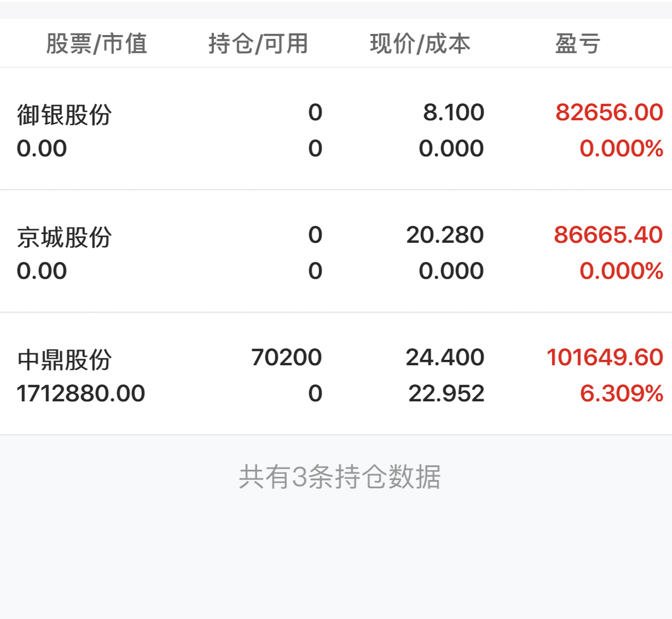Click the 持仓/可用 column header
The width and height of the screenshot is (672, 619).
(x=258, y=44)
